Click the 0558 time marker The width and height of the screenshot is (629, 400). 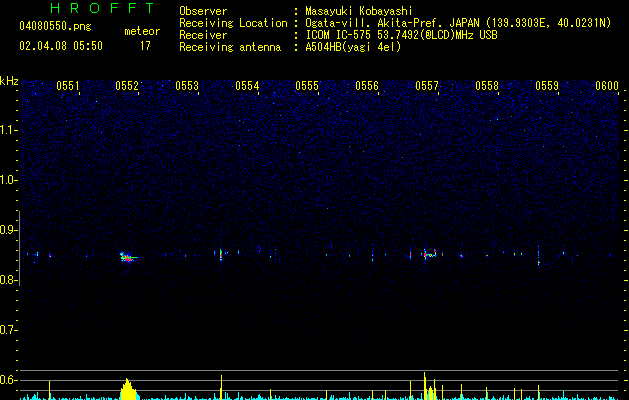(x=487, y=86)
